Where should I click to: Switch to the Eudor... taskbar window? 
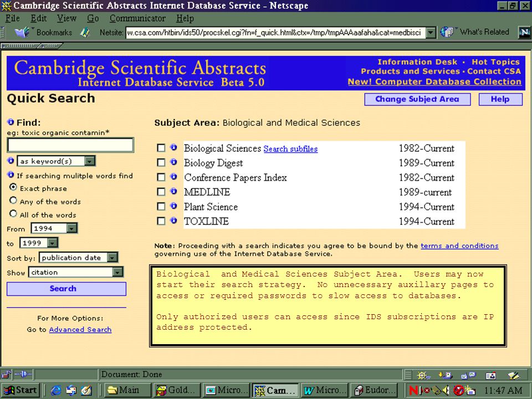375,391
